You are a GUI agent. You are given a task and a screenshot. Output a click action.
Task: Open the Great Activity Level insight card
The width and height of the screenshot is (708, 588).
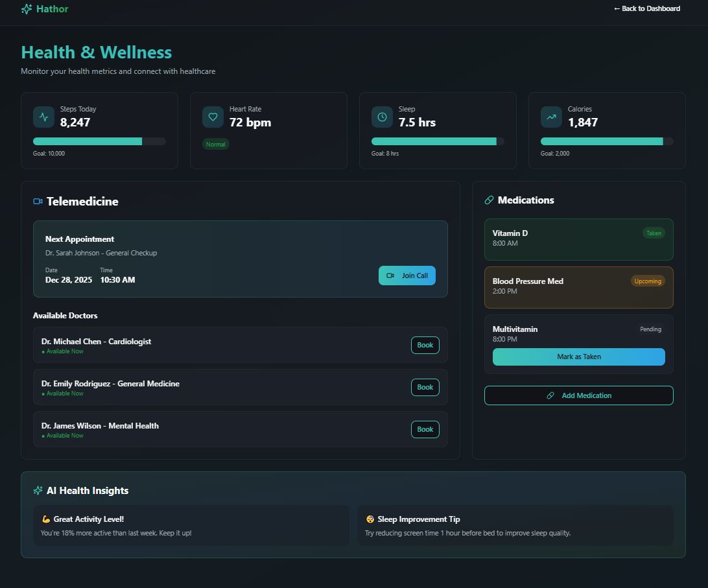coord(191,526)
